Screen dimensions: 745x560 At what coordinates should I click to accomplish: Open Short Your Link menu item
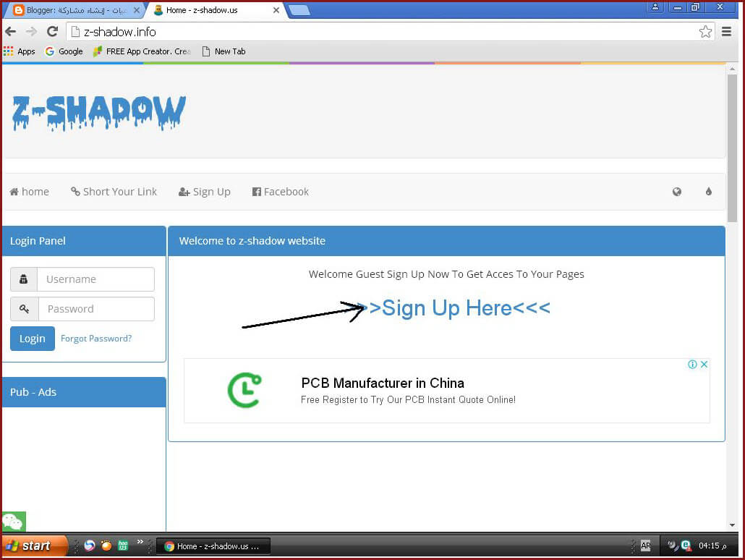114,192
